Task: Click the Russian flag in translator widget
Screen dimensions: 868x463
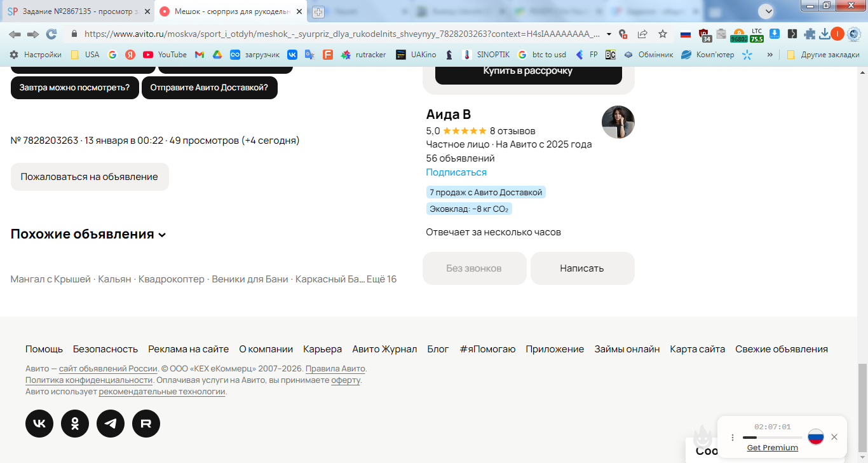Action: point(816,437)
